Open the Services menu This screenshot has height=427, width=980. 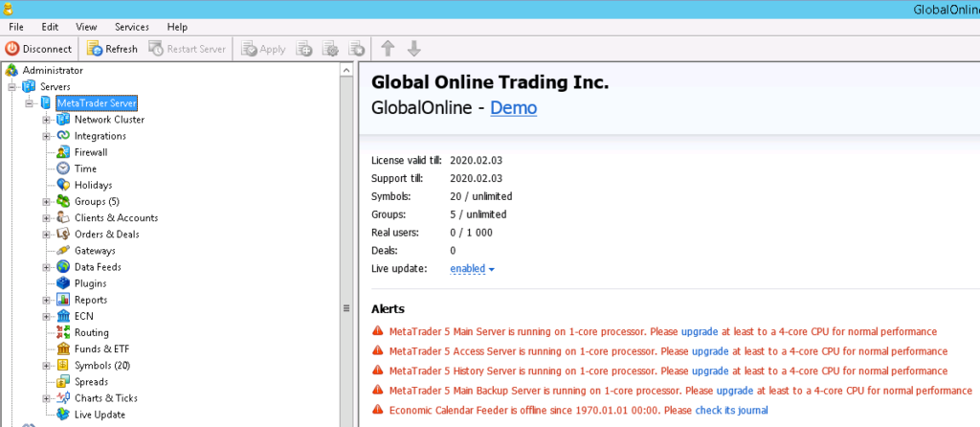pos(132,27)
